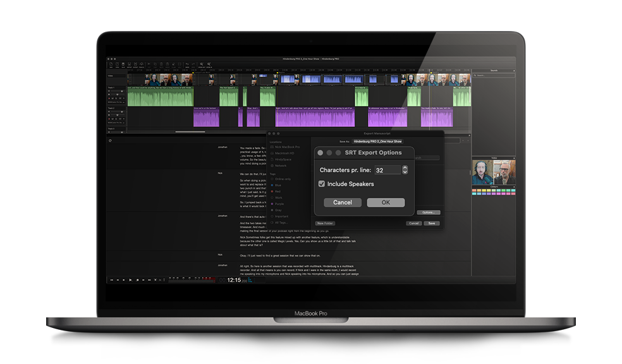Solo Track 2 with its S button

click(116, 119)
